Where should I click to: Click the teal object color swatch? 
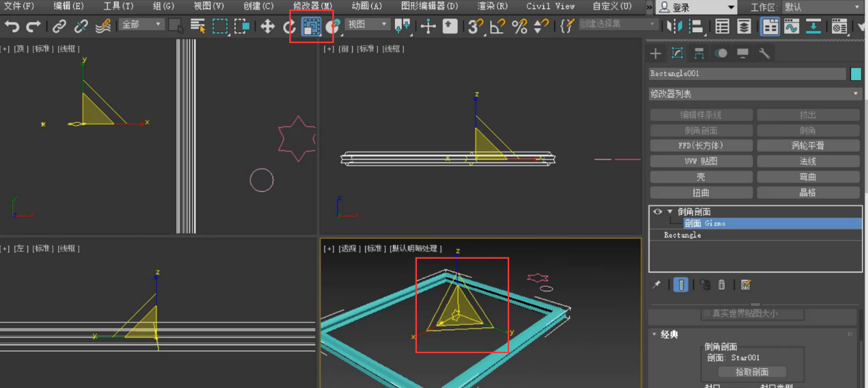pyautogui.click(x=856, y=74)
